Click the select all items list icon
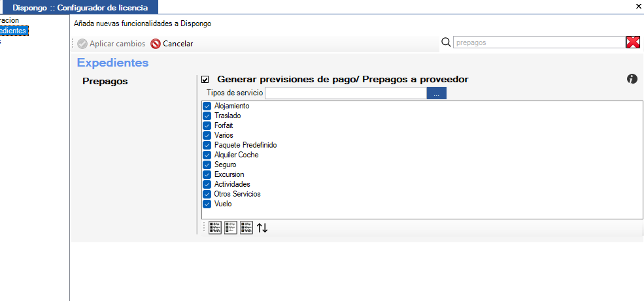The image size is (644, 301). (215, 228)
